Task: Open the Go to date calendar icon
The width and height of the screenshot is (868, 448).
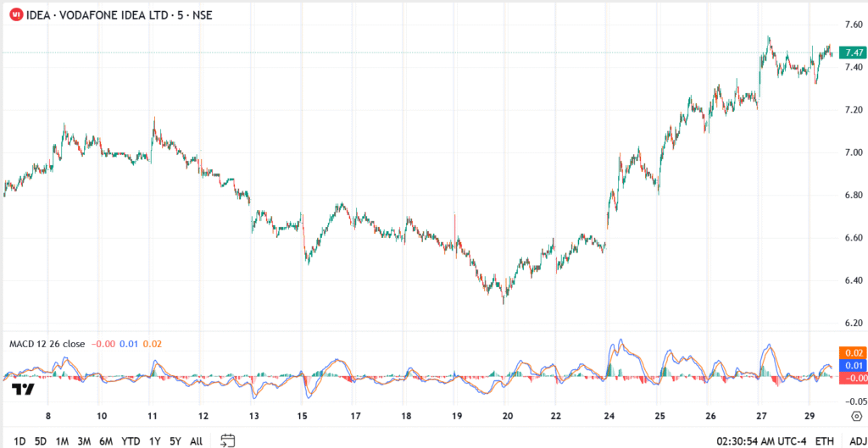Action: pos(227,440)
